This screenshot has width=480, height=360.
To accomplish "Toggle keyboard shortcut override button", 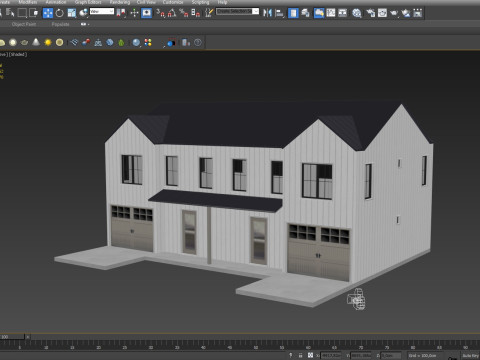I will click(x=147, y=13).
